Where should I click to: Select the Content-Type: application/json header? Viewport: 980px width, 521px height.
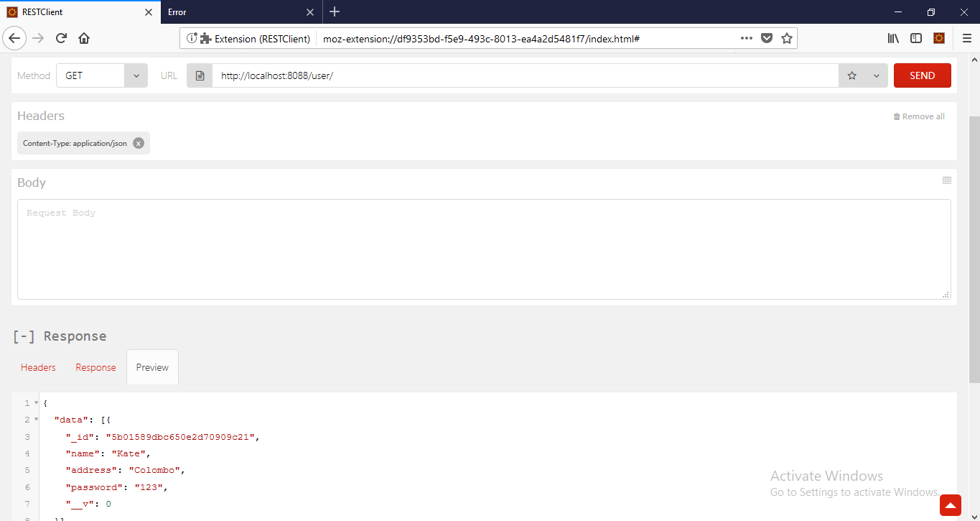coord(75,143)
